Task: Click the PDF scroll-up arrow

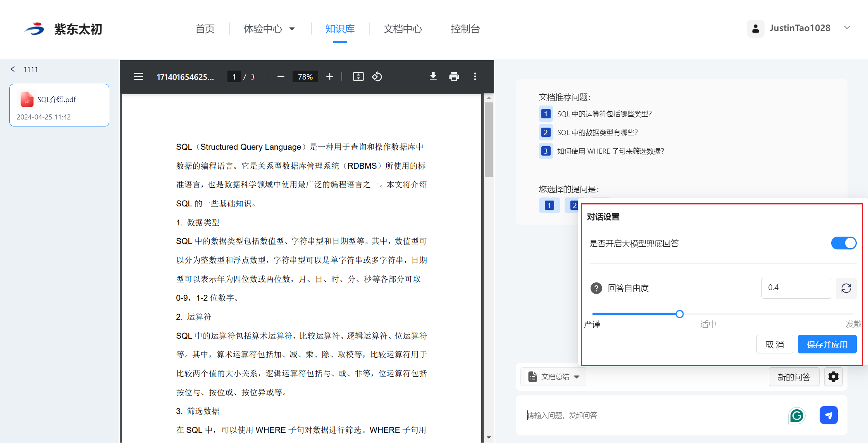Action: [x=489, y=98]
